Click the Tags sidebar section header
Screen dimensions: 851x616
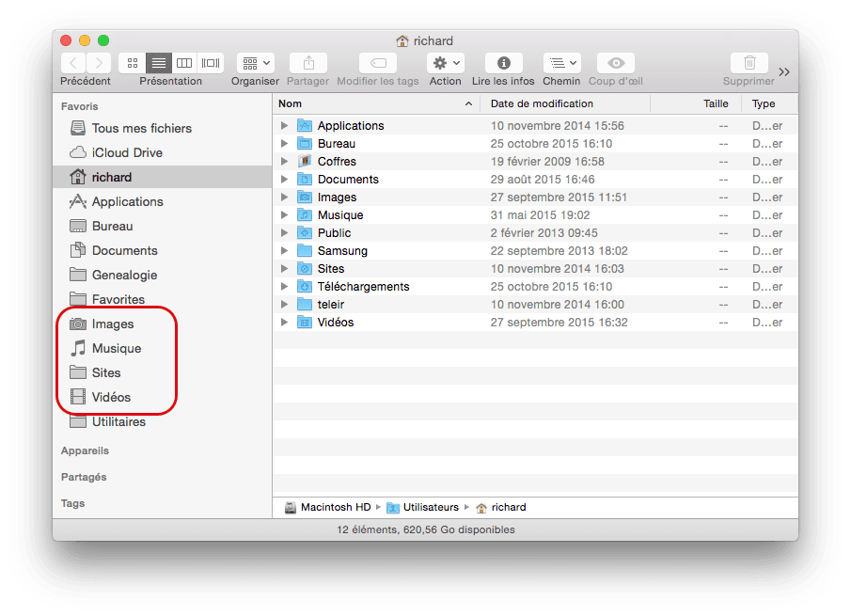click(x=72, y=503)
